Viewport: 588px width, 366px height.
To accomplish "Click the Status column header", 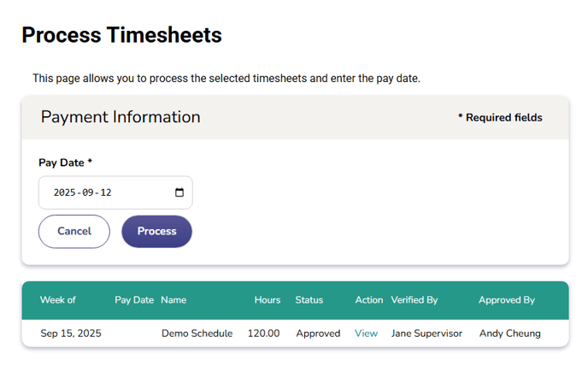I will coord(309,300).
